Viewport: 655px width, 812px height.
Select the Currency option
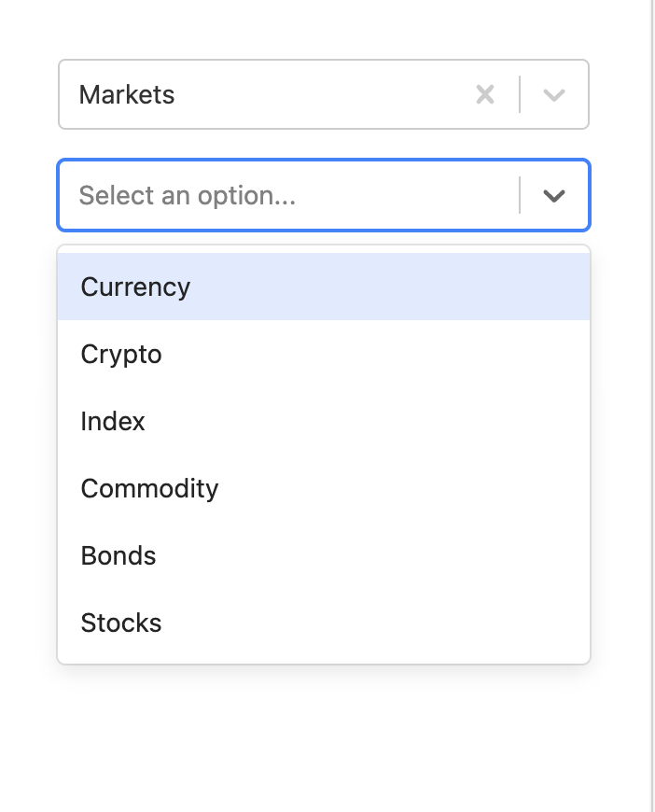click(x=135, y=287)
